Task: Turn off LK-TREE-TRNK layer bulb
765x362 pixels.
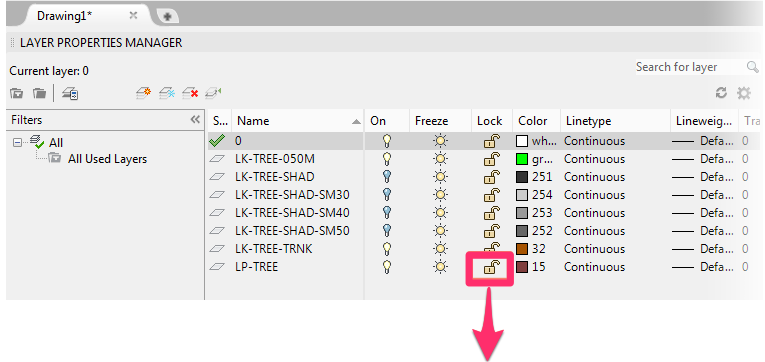Action: click(387, 249)
